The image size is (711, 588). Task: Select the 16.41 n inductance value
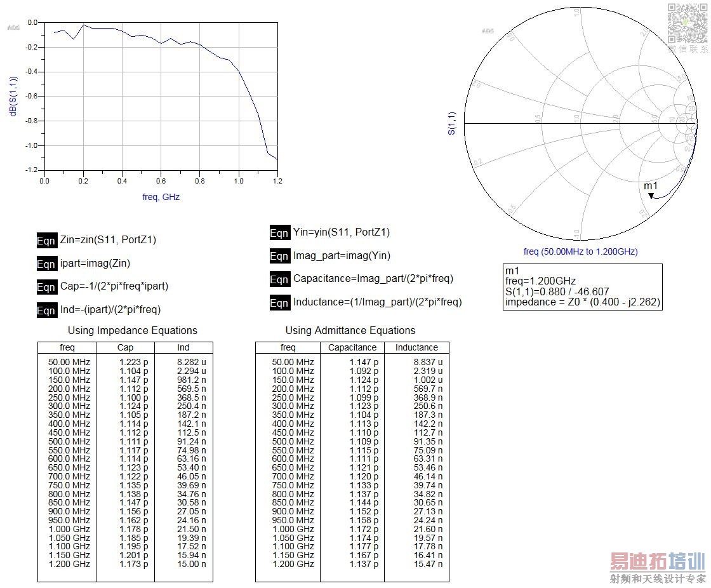pos(428,556)
